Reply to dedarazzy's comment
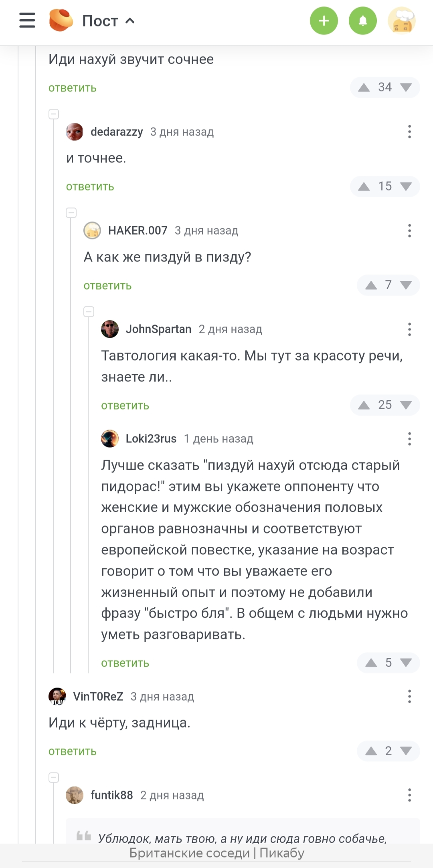The height and width of the screenshot is (868, 433). 90,187
